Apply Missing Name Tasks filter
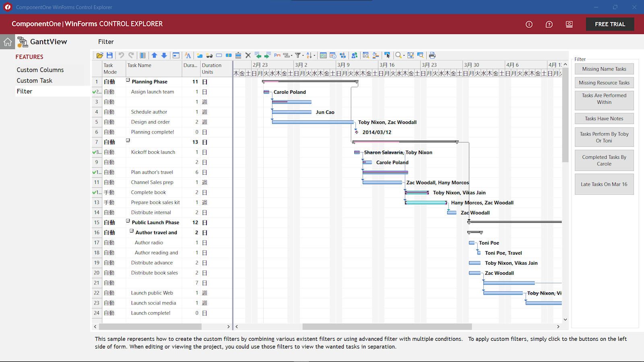The image size is (644, 362). [x=604, y=69]
